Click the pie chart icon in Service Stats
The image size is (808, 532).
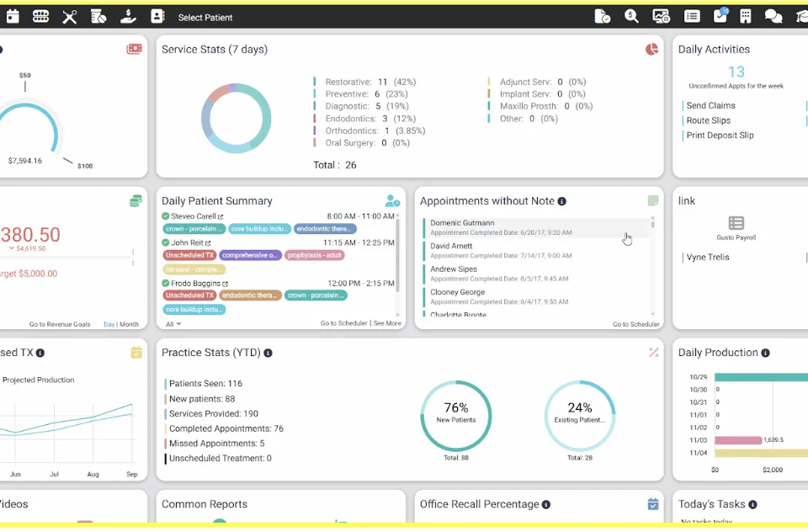coord(651,50)
